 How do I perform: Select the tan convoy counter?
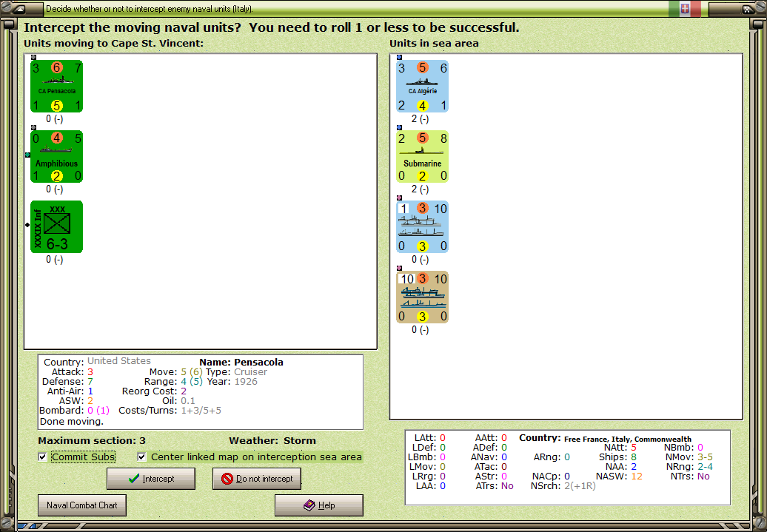pyautogui.click(x=423, y=297)
